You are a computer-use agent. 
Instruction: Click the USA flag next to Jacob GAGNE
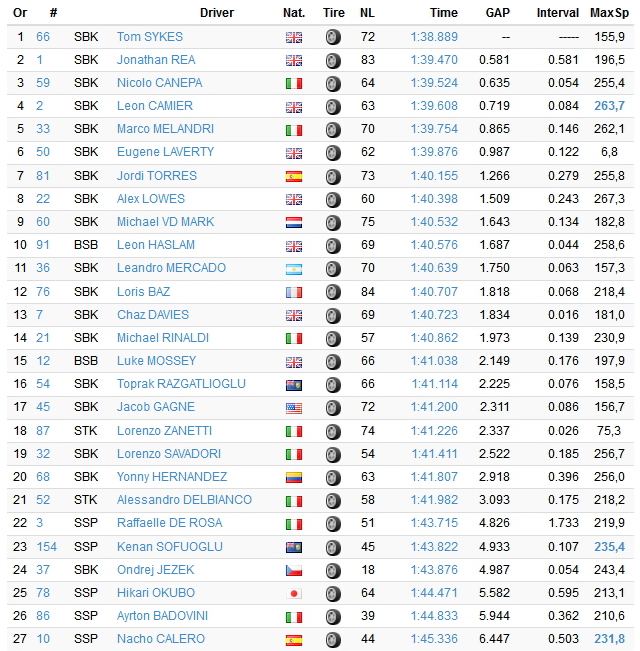click(x=294, y=408)
